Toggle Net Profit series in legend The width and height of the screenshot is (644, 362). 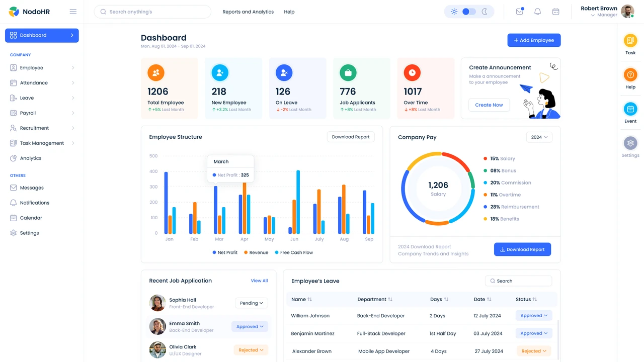point(225,252)
